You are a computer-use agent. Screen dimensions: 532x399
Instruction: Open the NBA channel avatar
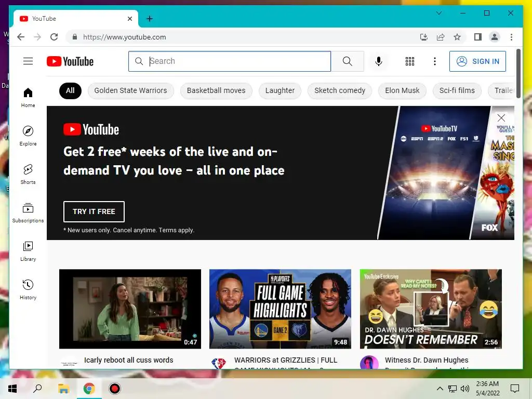click(x=219, y=363)
